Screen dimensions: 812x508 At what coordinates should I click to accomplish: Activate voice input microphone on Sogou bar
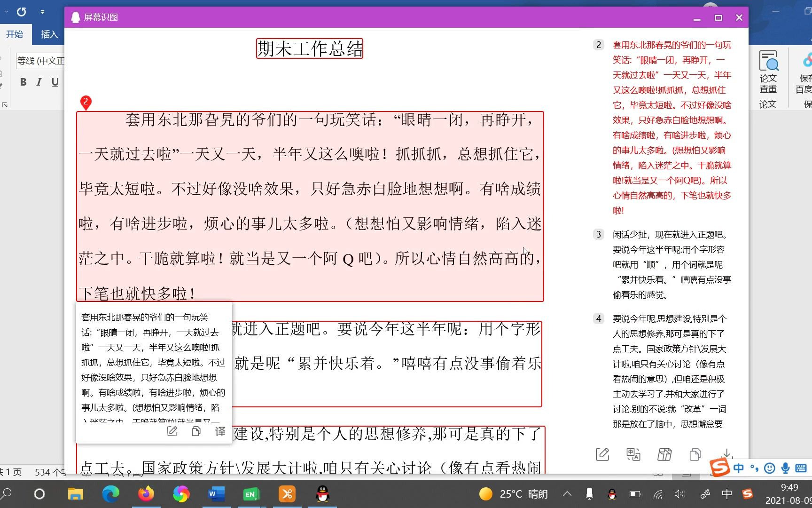785,468
